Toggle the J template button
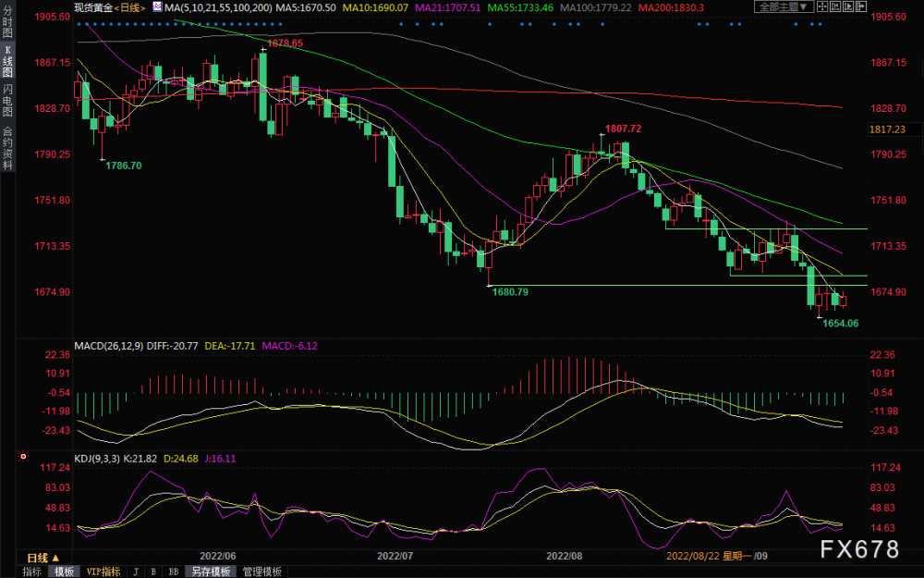Viewport: 924px width, 578px height. (136, 572)
